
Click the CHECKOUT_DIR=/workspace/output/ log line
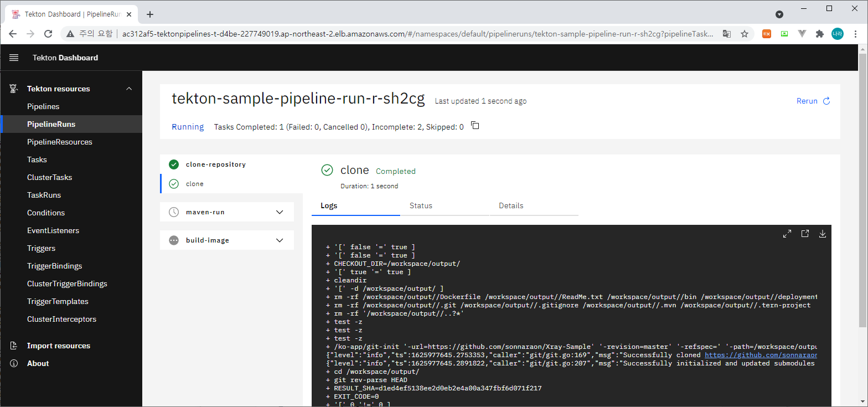click(393, 264)
